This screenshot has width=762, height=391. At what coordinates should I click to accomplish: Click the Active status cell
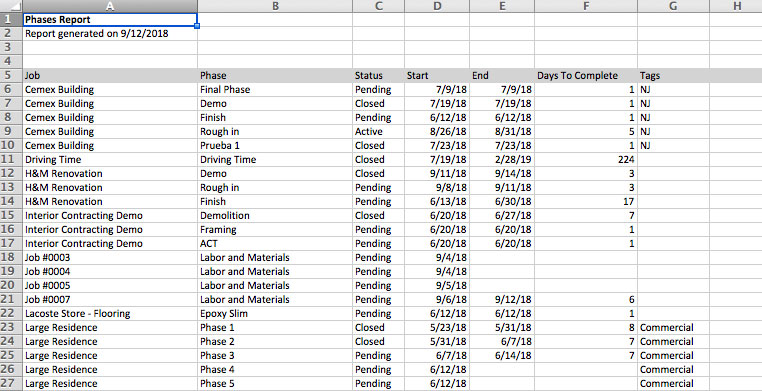tap(379, 132)
